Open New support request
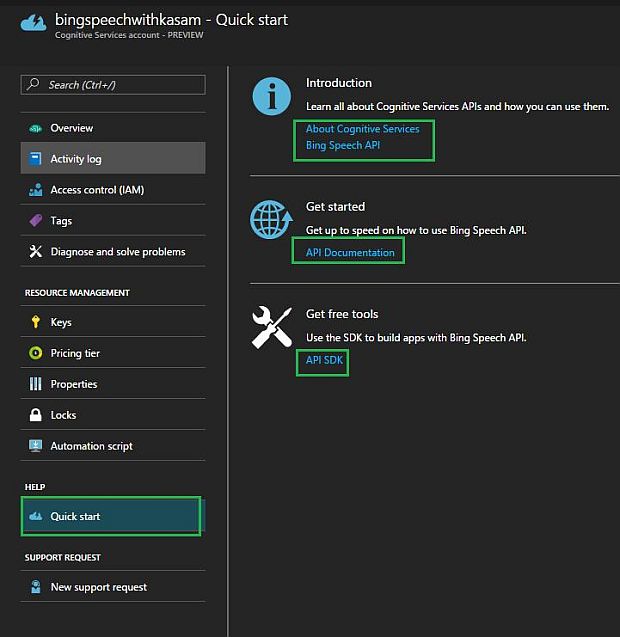The width and height of the screenshot is (620, 637). [x=113, y=587]
